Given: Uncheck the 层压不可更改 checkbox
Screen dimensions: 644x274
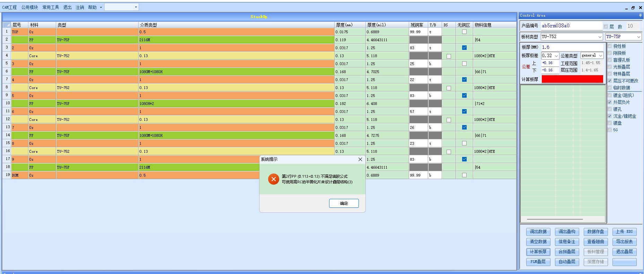Looking at the screenshot, I should pyautogui.click(x=610, y=81).
